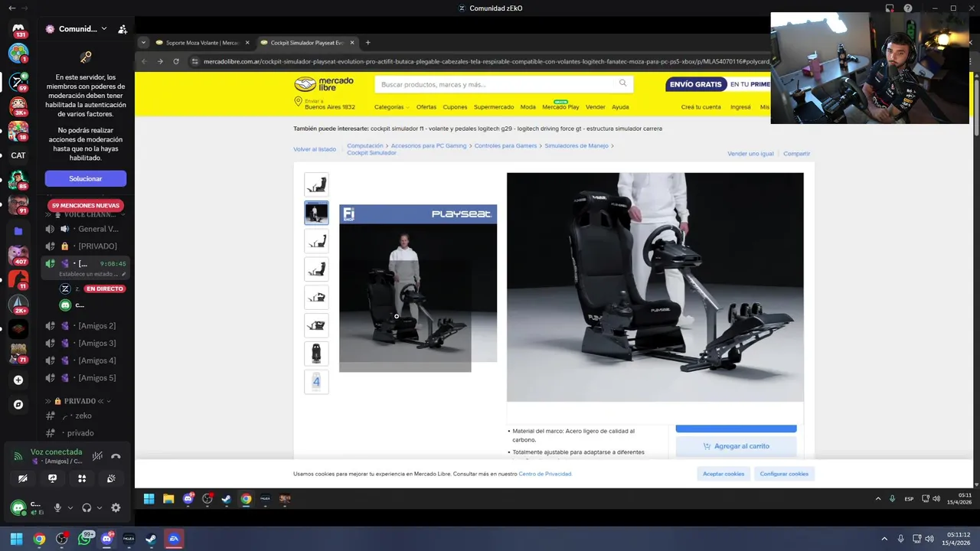Open the server folder icon

[x=18, y=230]
